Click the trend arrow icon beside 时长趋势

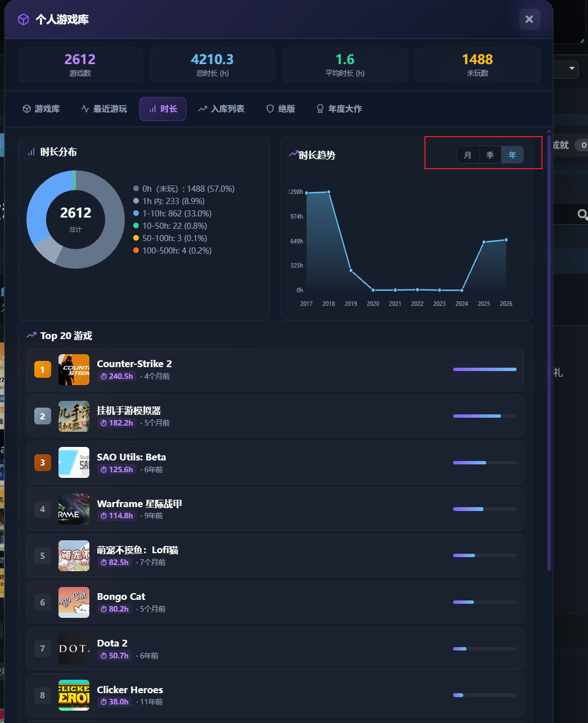pyautogui.click(x=293, y=153)
